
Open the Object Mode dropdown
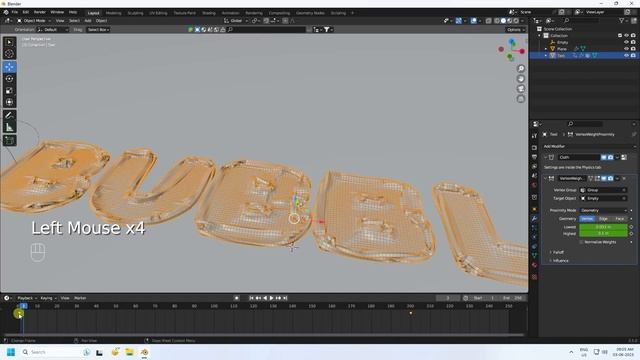point(34,20)
